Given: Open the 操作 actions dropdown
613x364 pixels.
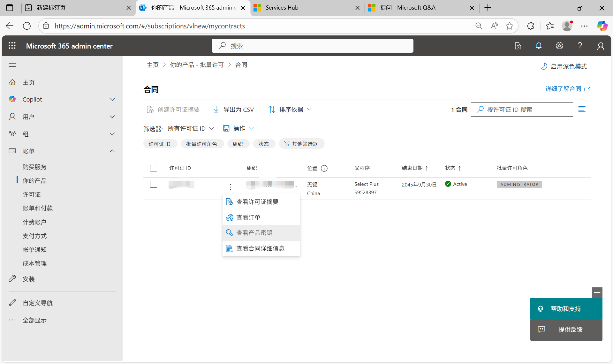Looking at the screenshot, I should click(x=238, y=128).
